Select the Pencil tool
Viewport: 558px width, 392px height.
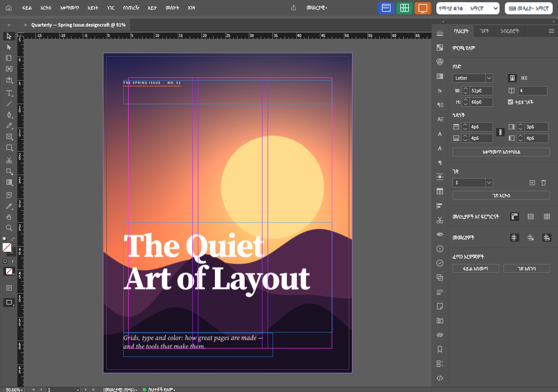point(9,125)
